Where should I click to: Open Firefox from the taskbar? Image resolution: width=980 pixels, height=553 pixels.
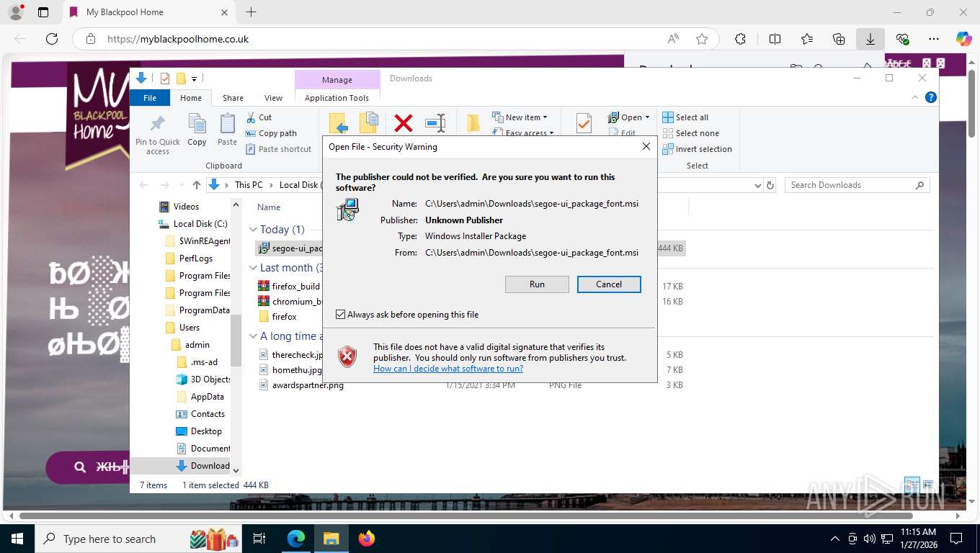click(367, 539)
